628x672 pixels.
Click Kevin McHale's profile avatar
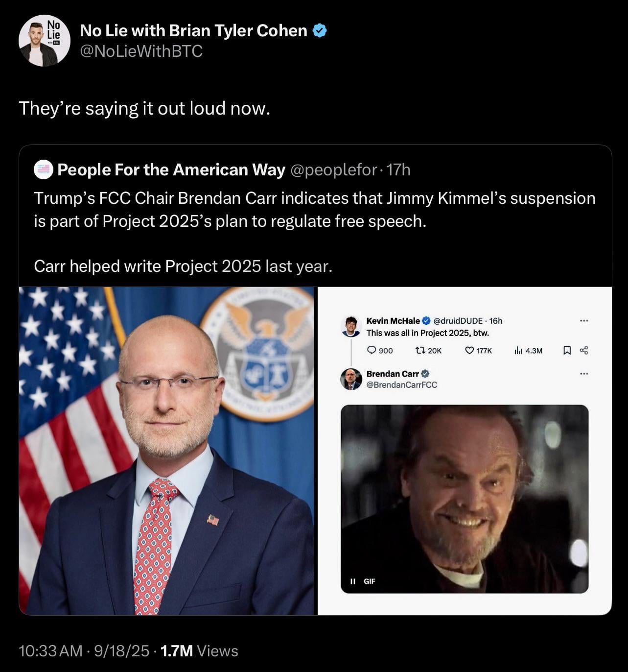(351, 326)
